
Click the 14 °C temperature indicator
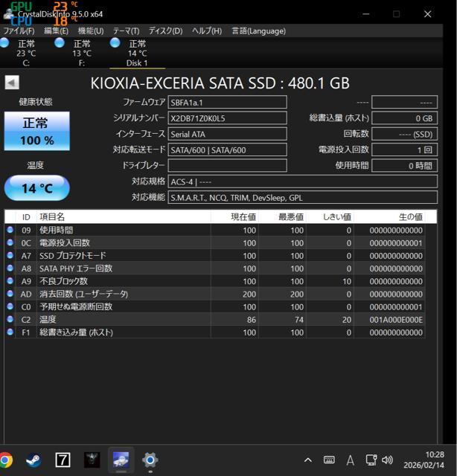coord(36,188)
